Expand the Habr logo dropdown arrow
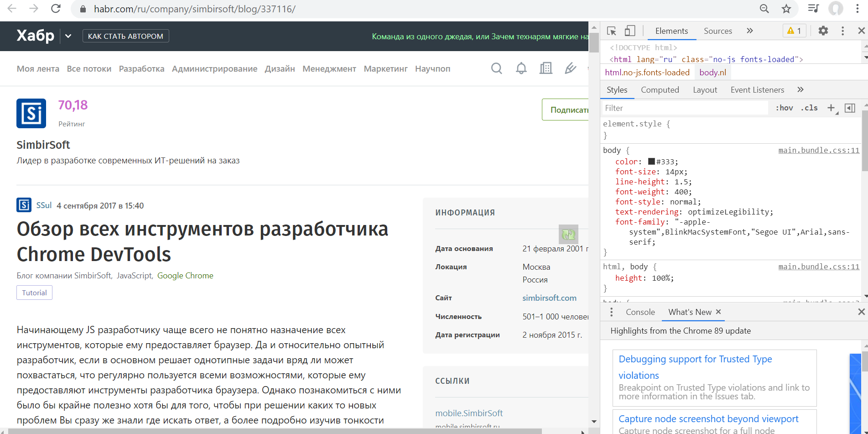This screenshot has height=434, width=868. 68,36
